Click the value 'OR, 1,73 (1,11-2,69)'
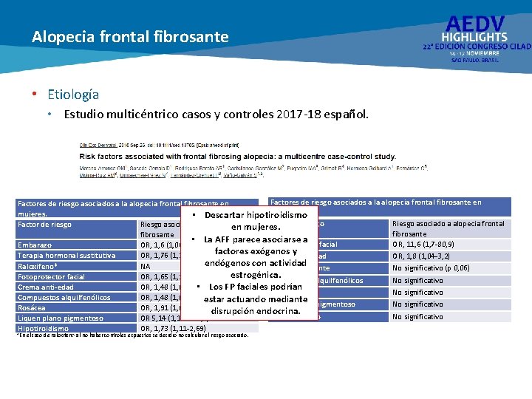Screen dimensions: 532x399 [173, 328]
